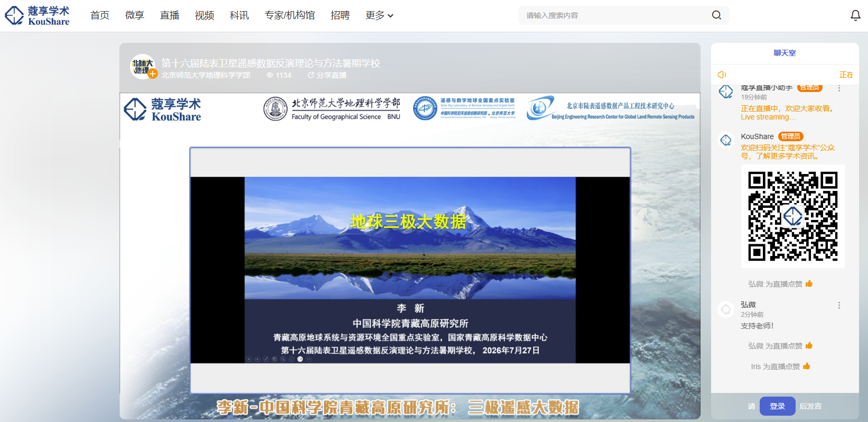Navigate to 科讯
This screenshot has width=868, height=422.
pos(239,15)
